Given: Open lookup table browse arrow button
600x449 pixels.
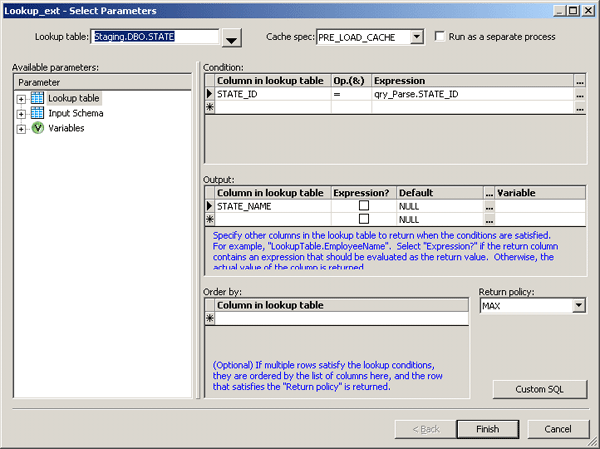Looking at the screenshot, I should click(232, 38).
